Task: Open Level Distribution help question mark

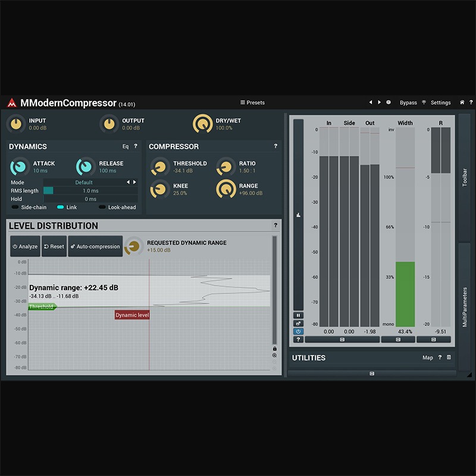Action: pos(275,226)
